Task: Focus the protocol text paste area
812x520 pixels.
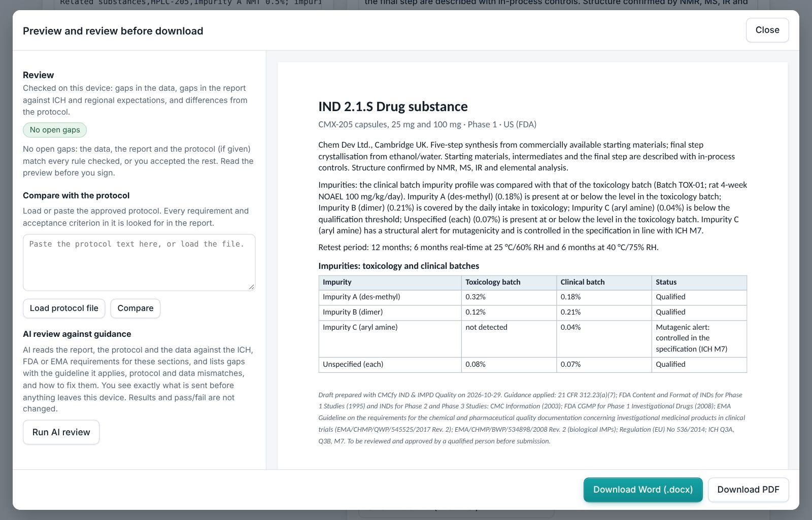Action: (x=139, y=262)
